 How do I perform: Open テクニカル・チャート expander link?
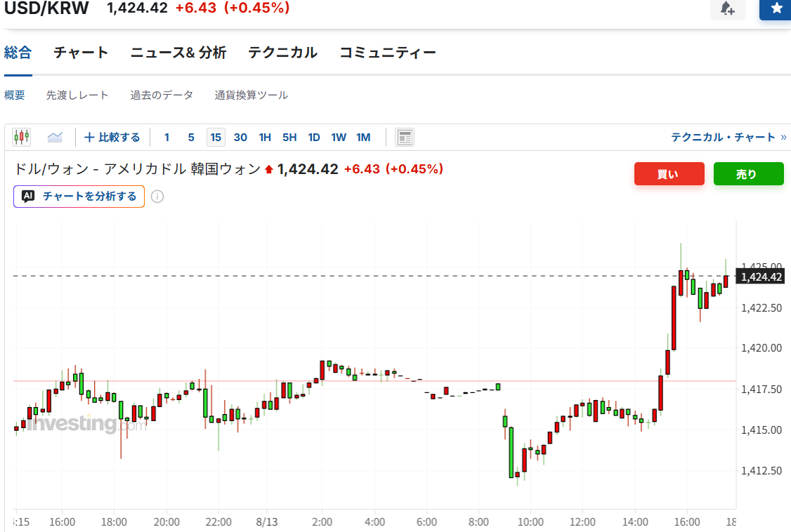(x=728, y=137)
